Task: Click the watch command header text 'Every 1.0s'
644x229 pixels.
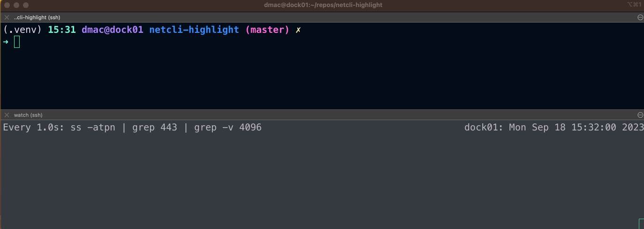Action: [x=34, y=128]
